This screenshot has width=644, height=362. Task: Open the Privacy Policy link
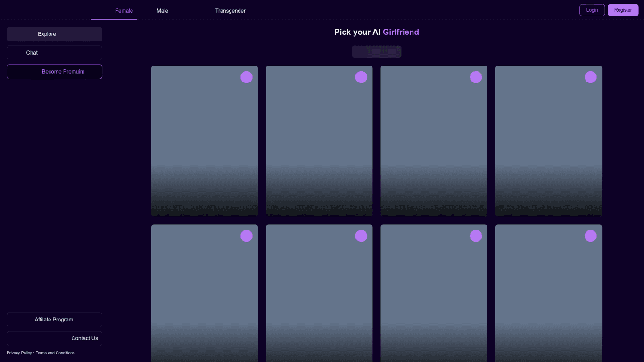(x=19, y=353)
